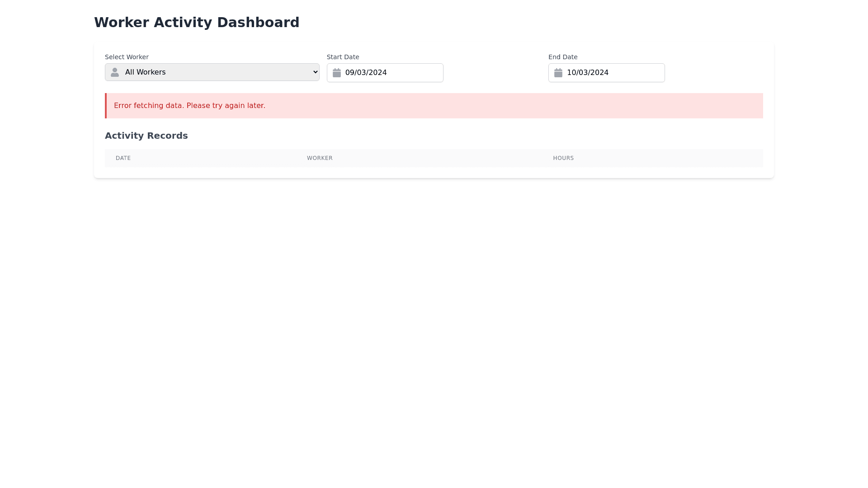Viewport: 868px width, 488px height.
Task: Click the calendar icon beside 10/03/2024
Action: pyautogui.click(x=558, y=73)
